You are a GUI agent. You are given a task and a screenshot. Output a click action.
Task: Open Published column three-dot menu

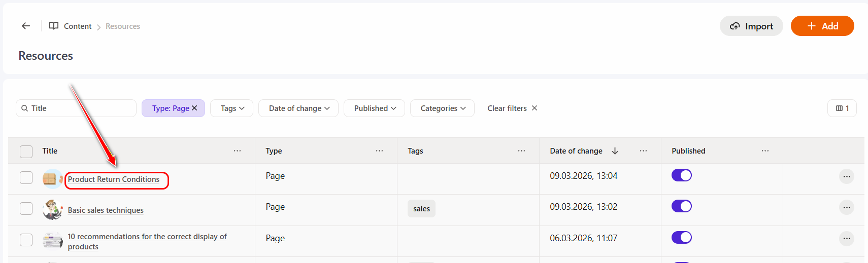(x=765, y=151)
